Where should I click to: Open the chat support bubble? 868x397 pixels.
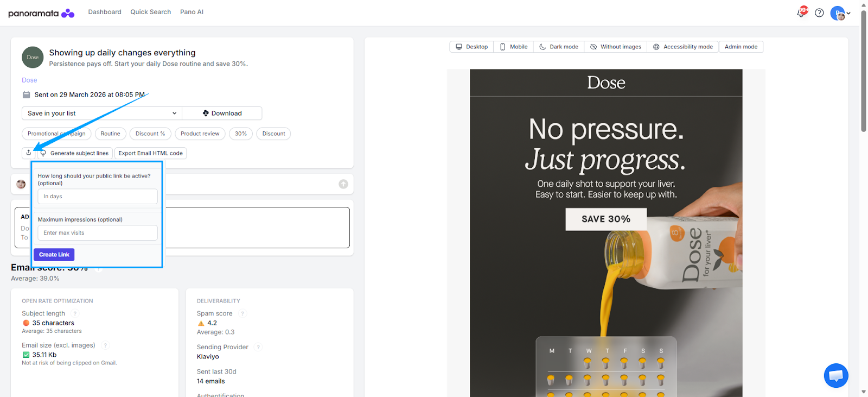836,375
